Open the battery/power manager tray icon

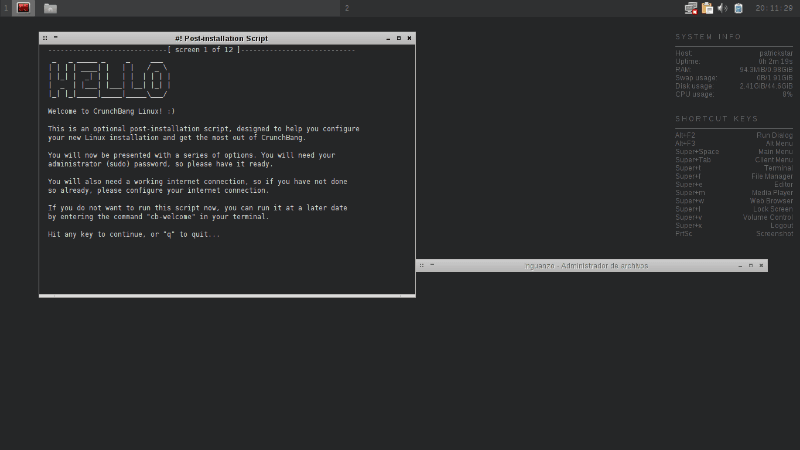coord(738,8)
